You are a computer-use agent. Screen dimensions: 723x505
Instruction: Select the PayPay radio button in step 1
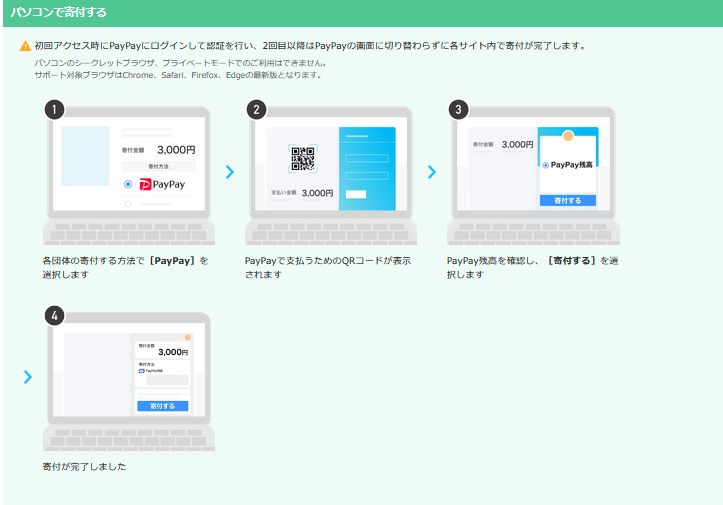[128, 184]
